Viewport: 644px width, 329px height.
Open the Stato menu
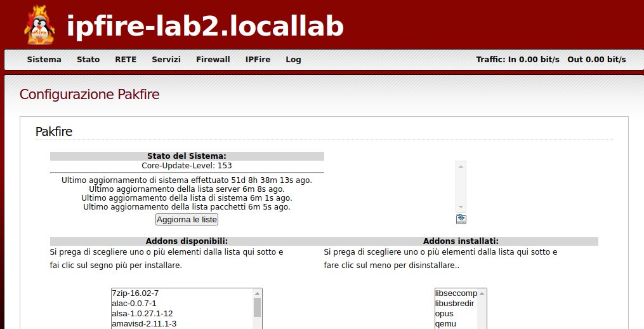[88, 59]
